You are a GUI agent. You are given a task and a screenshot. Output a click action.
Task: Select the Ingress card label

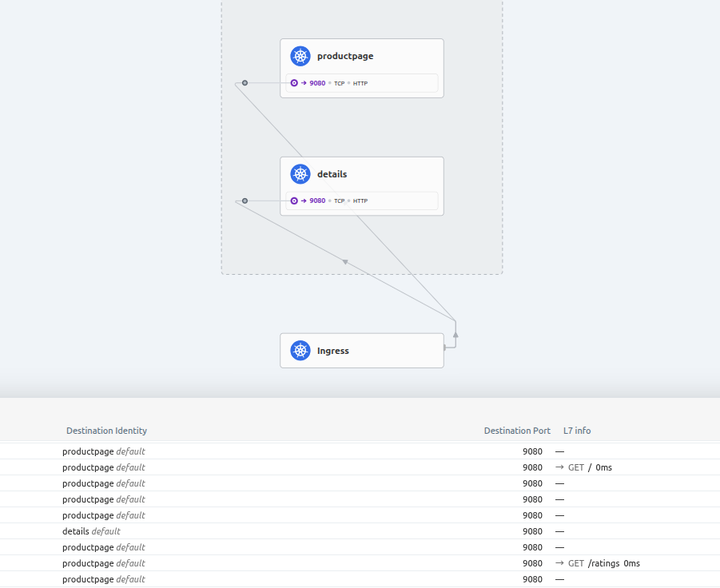coord(333,351)
